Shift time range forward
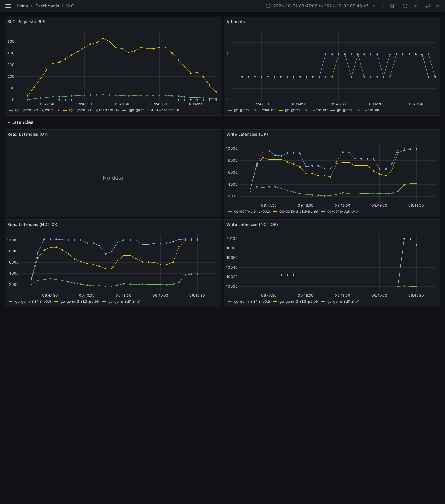The width and height of the screenshot is (445, 504). [x=383, y=6]
